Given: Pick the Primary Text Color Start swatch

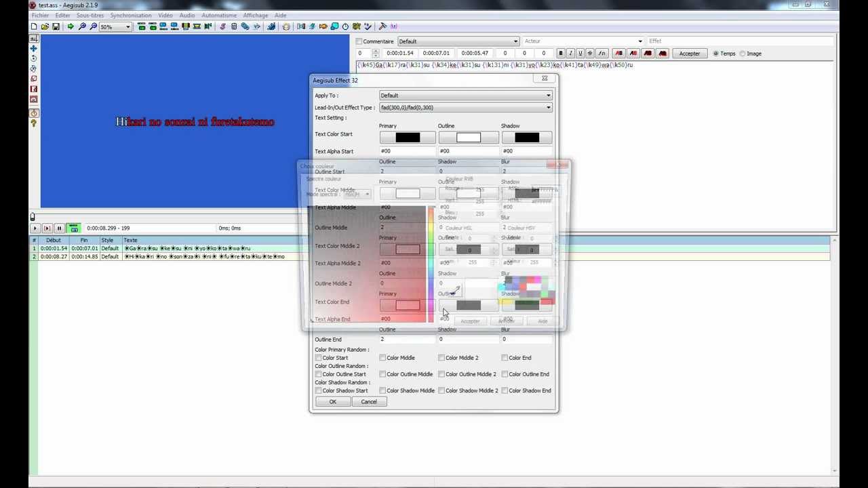Looking at the screenshot, I should (408, 138).
